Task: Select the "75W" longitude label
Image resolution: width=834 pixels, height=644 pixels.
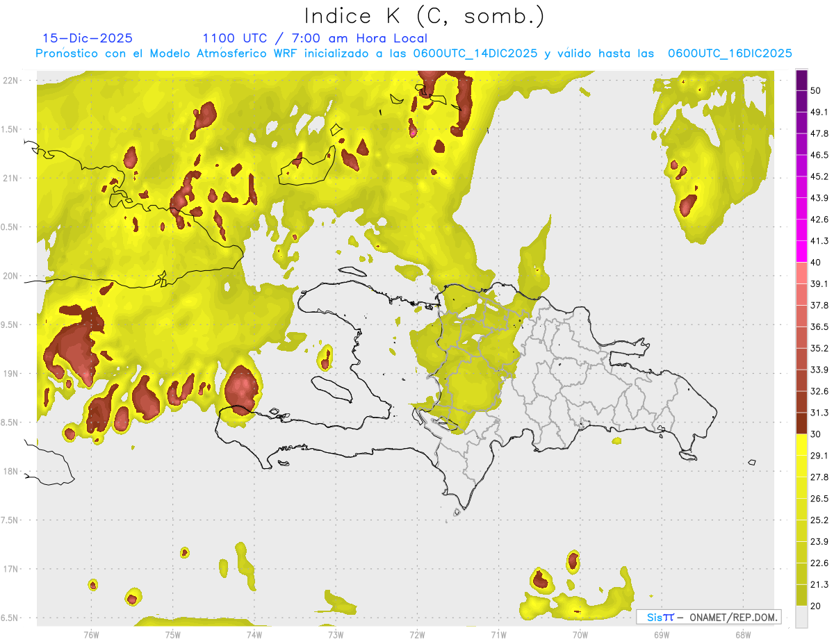Action: 173,635
